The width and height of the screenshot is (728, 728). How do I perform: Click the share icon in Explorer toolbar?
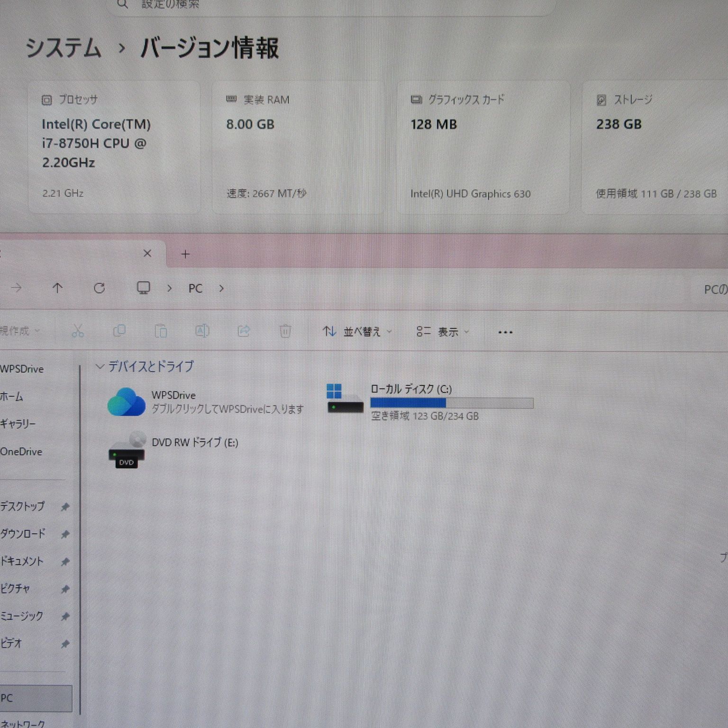[244, 331]
